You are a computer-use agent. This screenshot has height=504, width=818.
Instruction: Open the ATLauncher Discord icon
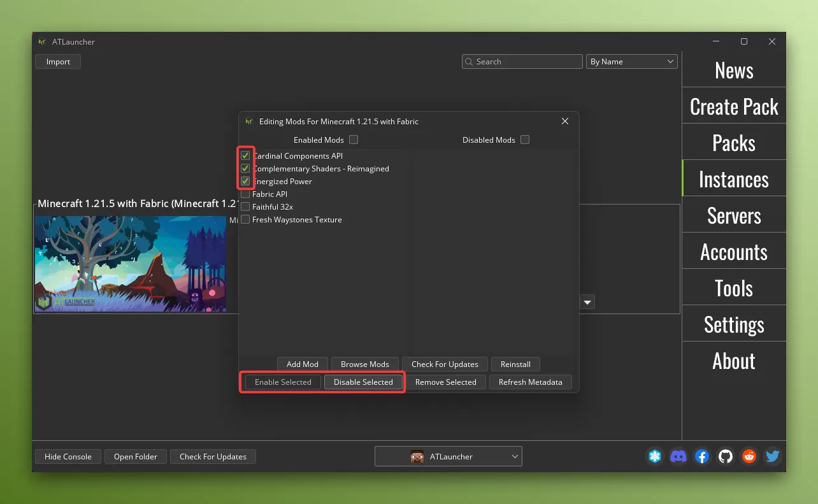click(678, 456)
